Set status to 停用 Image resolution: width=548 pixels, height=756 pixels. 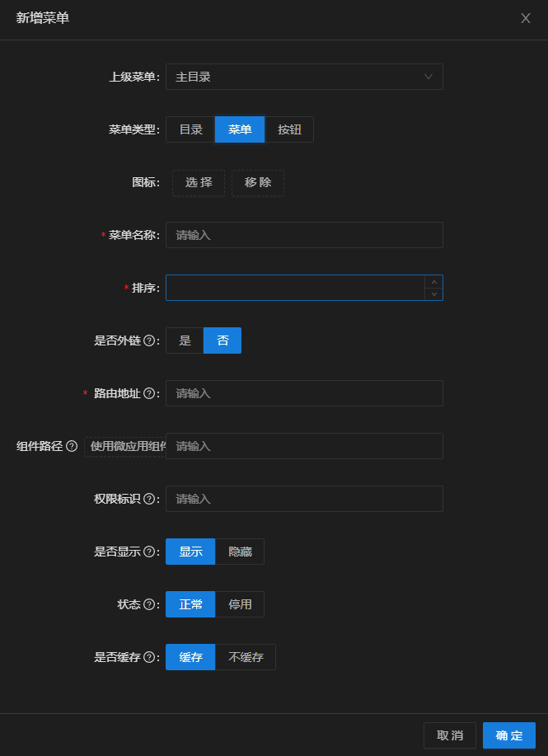pyautogui.click(x=240, y=604)
